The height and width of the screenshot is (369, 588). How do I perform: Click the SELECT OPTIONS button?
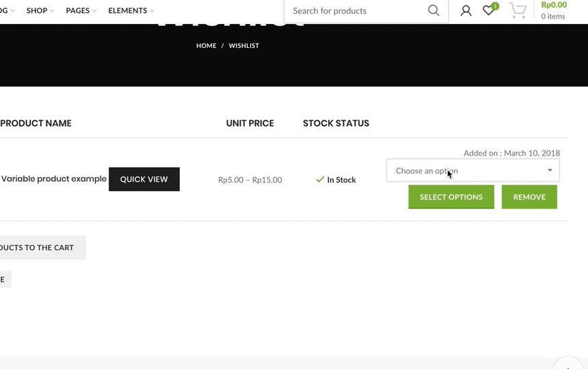click(x=451, y=197)
